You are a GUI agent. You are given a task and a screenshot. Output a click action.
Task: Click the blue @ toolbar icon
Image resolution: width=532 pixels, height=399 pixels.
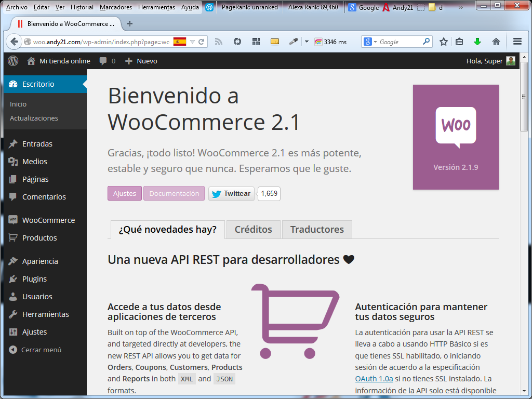209,7
